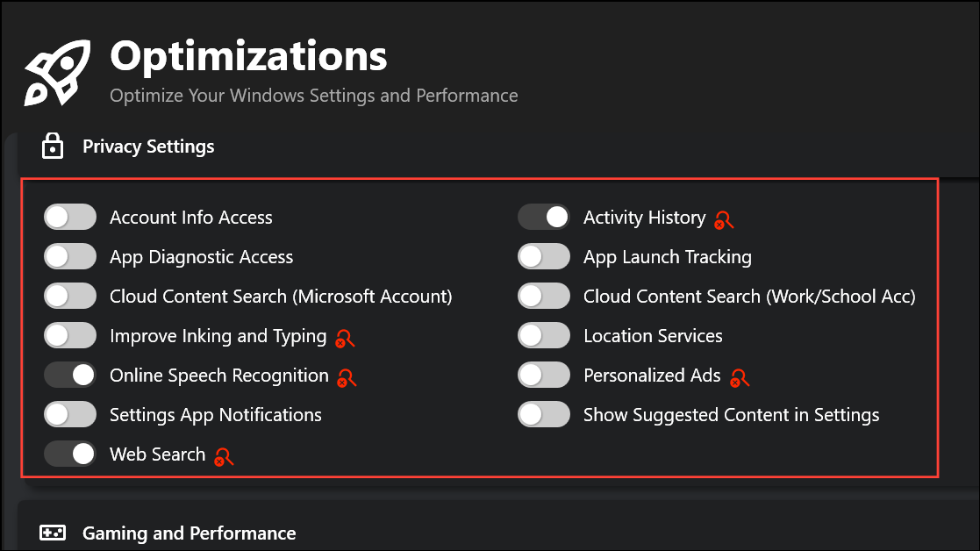
Task: Toggle App Diagnostic Access
Action: point(70,257)
